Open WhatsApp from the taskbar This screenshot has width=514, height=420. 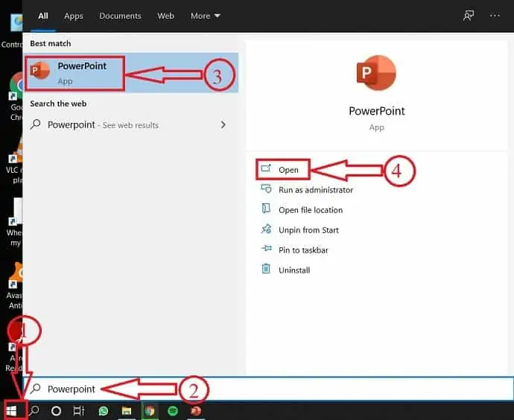(104, 410)
